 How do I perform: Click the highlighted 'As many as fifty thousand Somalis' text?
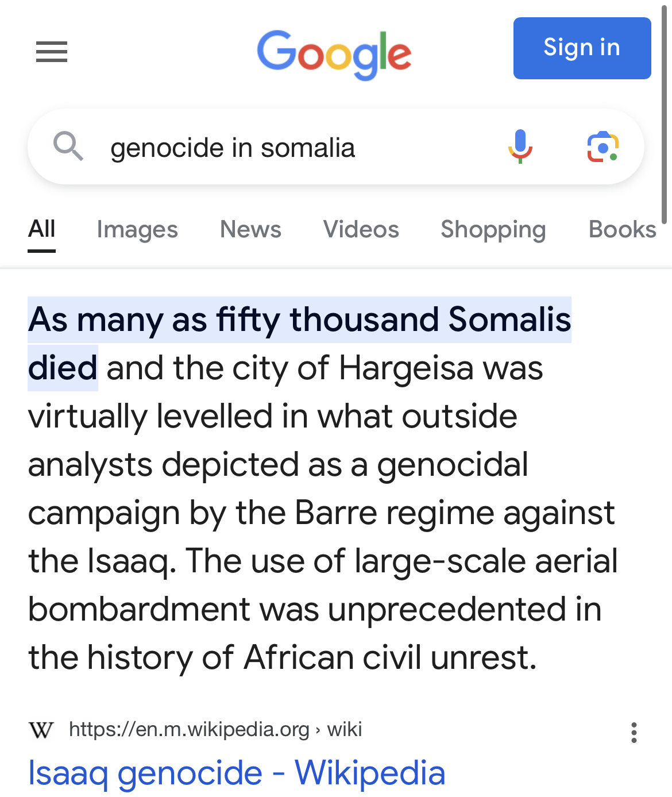pos(299,319)
